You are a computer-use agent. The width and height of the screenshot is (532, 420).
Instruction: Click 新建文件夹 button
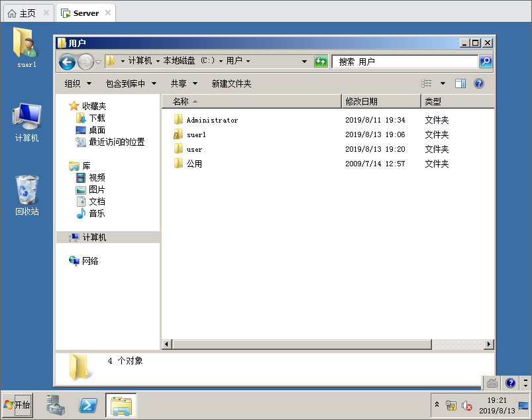(231, 83)
